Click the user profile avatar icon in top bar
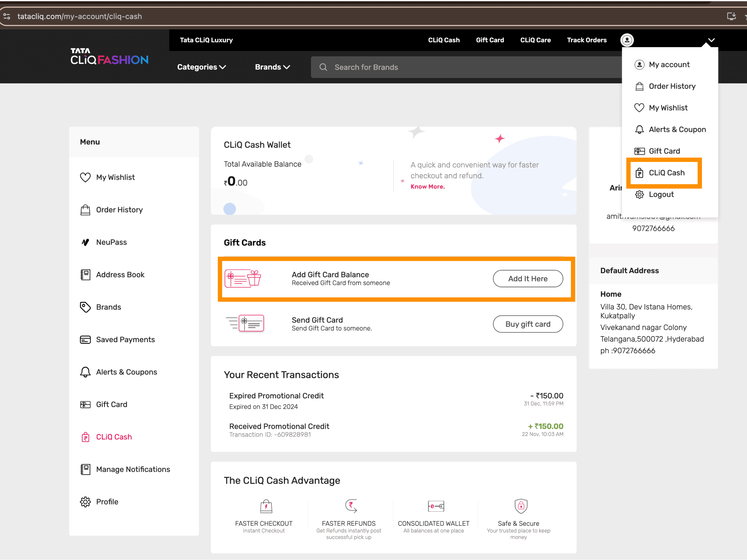The image size is (747, 560). coord(627,40)
